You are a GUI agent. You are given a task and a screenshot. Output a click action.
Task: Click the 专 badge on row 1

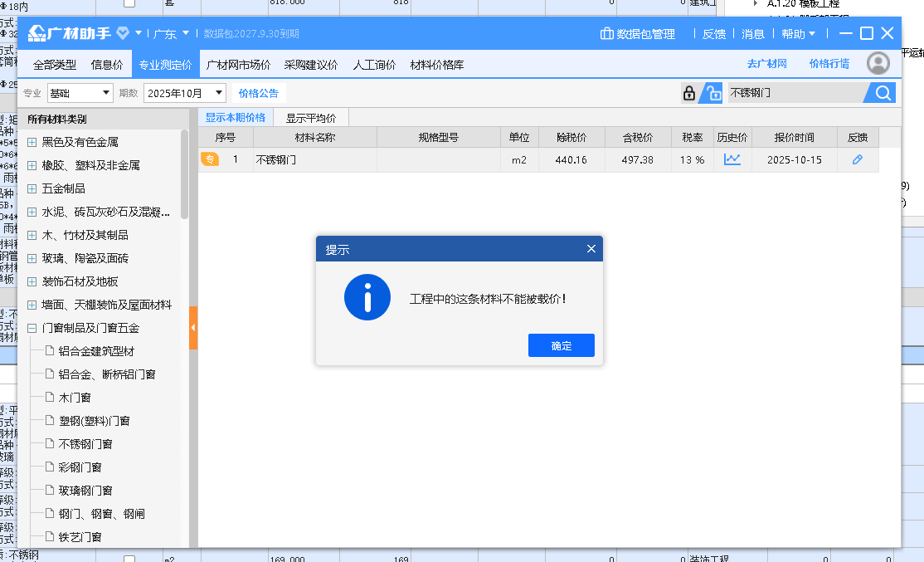click(210, 159)
